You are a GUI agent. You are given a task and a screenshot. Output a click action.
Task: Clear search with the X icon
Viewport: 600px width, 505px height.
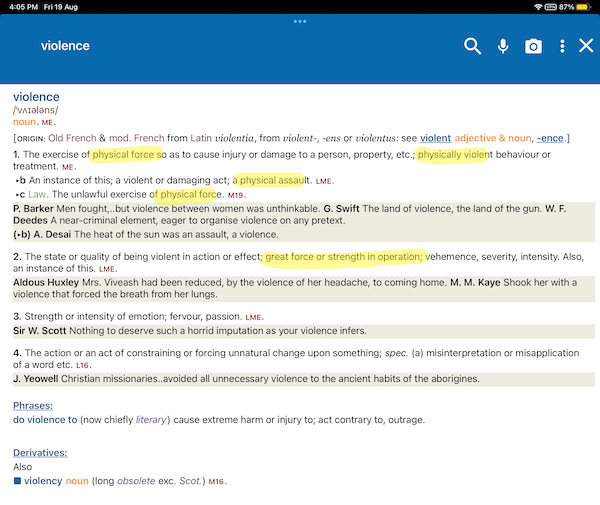point(586,46)
